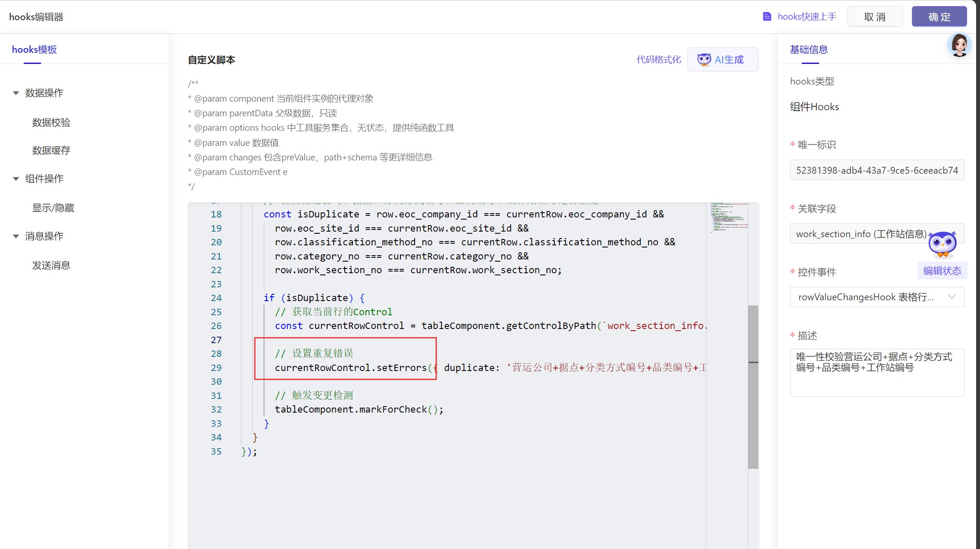Click the '// 触发变更检测' comment line
Image resolution: width=980 pixels, height=549 pixels.
[314, 395]
